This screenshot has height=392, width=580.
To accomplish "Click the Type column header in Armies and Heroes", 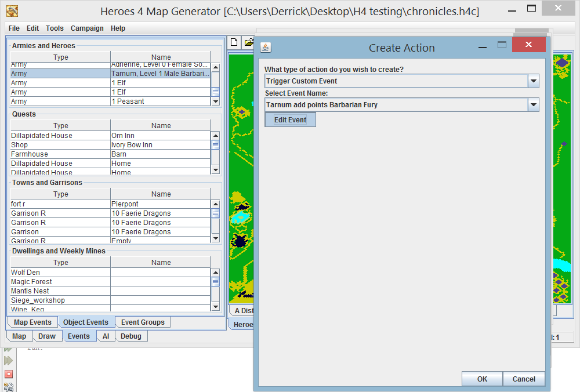I will (61, 57).
